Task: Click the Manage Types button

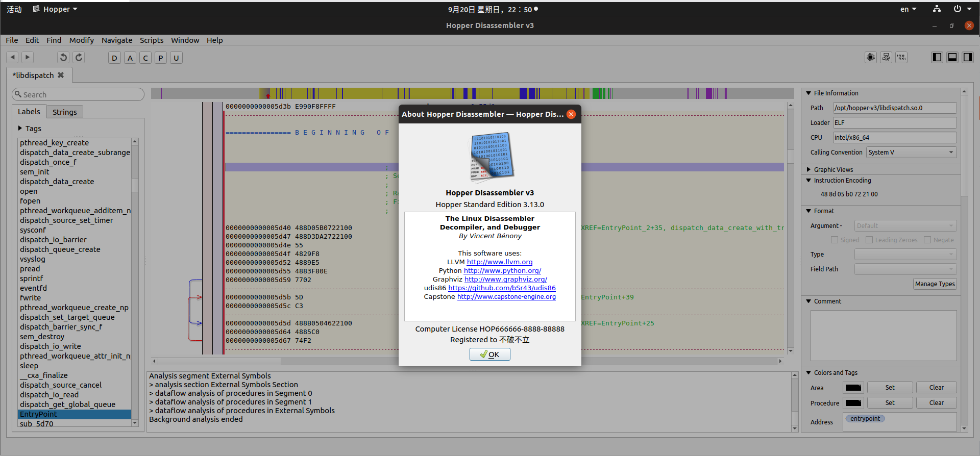Action: point(935,284)
